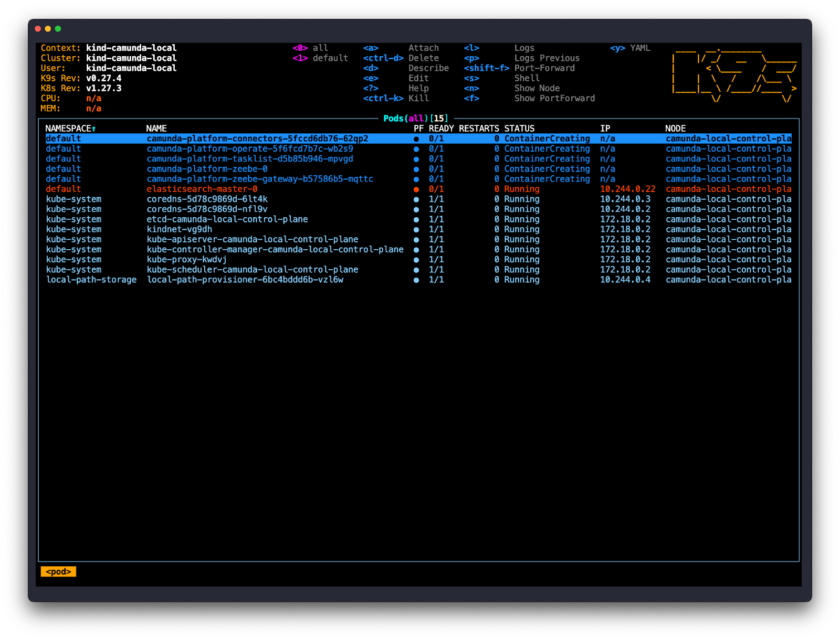This screenshot has height=639, width=840.
Task: Select coredns-5d78c9869d-nfl9v pod
Action: point(207,209)
